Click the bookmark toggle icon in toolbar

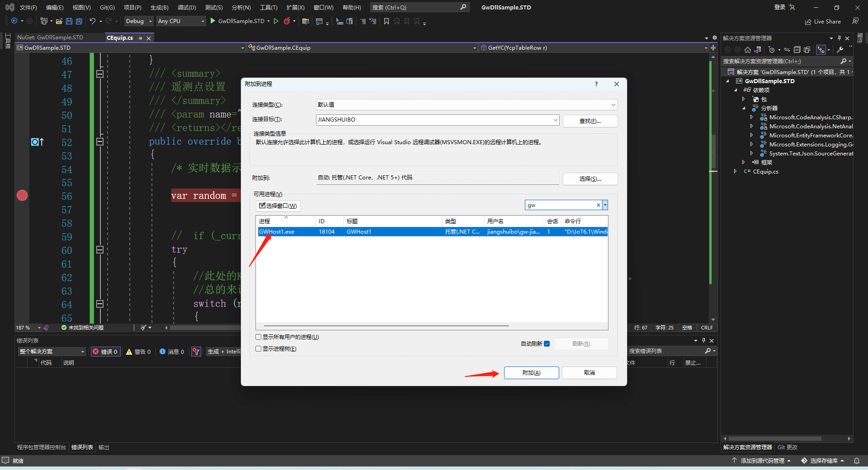click(x=387, y=21)
